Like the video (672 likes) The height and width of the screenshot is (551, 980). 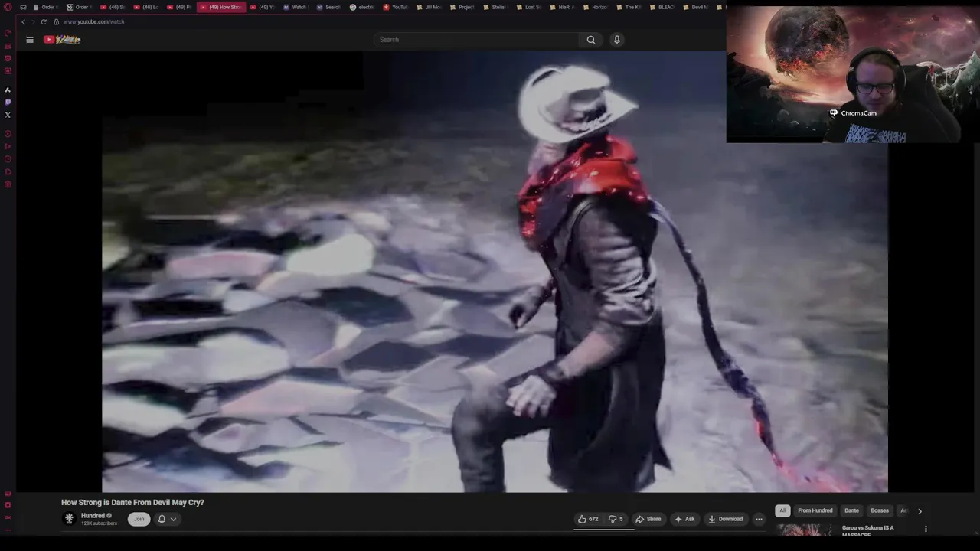tap(588, 519)
